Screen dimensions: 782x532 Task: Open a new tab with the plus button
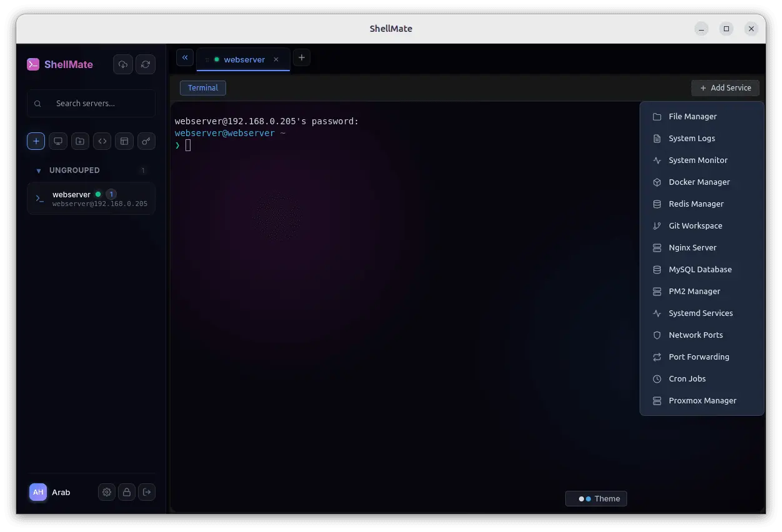(x=302, y=57)
